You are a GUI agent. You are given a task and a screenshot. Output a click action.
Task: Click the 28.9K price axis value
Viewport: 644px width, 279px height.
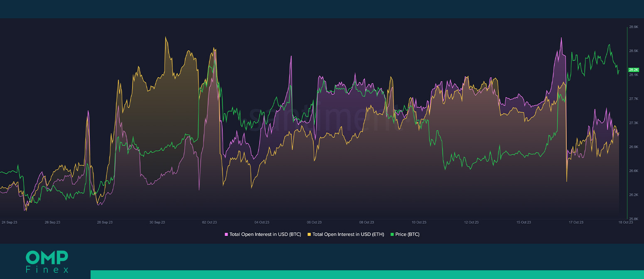tap(634, 27)
